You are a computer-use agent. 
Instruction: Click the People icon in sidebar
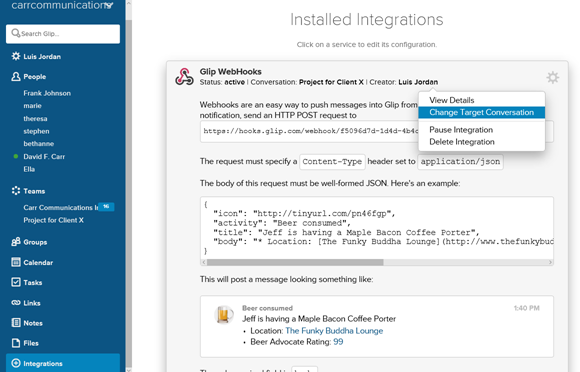click(16, 77)
